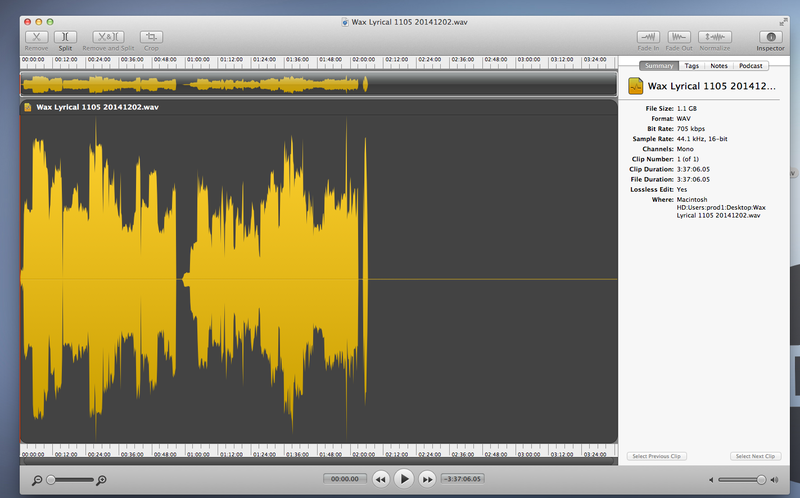The width and height of the screenshot is (800, 498).
Task: Choose the Crop tool
Action: pos(153,36)
